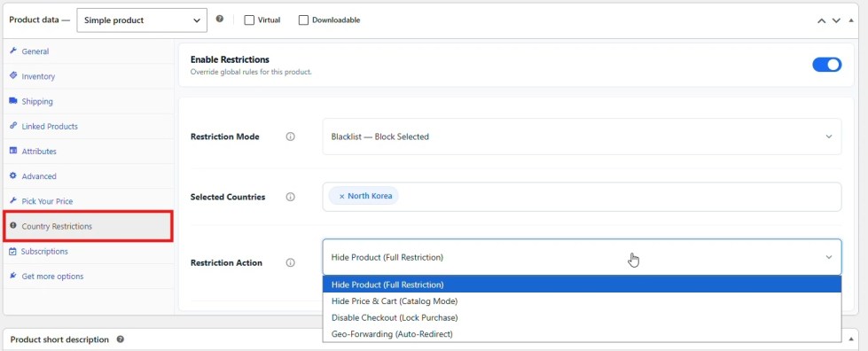This screenshot has width=868, height=351.
Task: Open the Shipping tab
Action: click(x=89, y=101)
